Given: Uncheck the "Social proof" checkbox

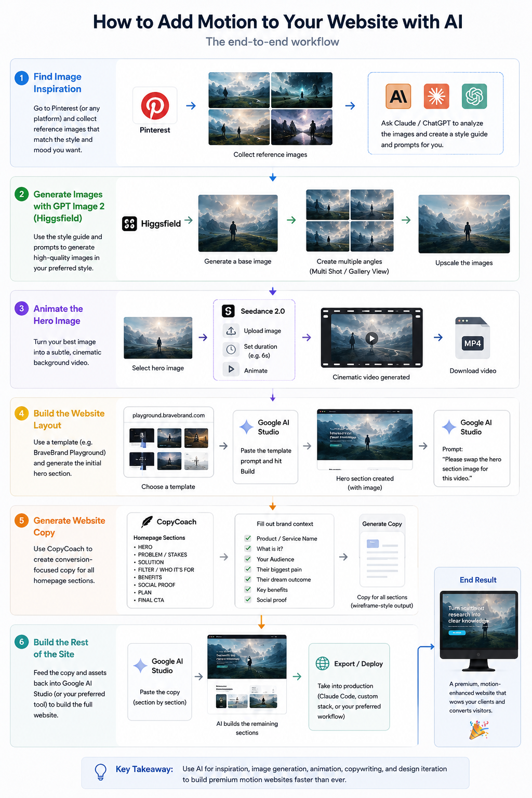Looking at the screenshot, I should (x=248, y=600).
